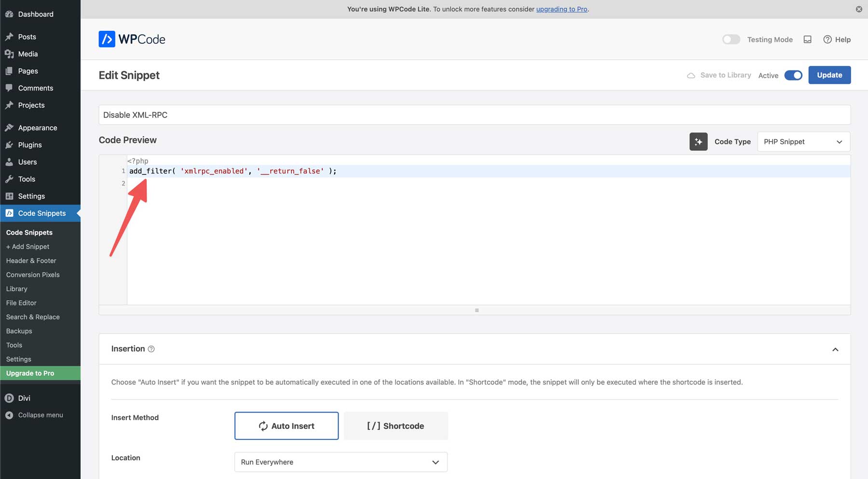The width and height of the screenshot is (868, 479).
Task: Collapse the Insertion section
Action: coord(836,349)
